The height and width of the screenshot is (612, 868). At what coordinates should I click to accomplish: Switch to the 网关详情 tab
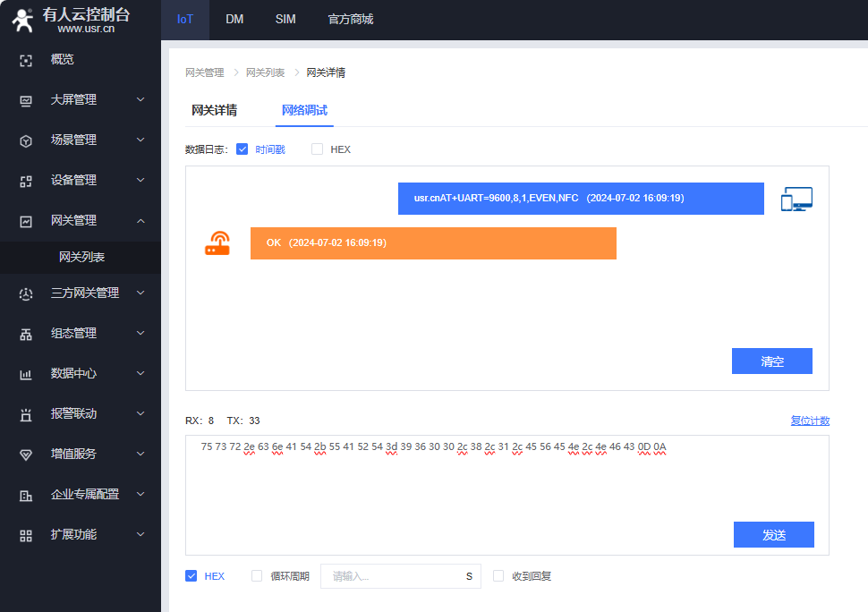pos(214,111)
